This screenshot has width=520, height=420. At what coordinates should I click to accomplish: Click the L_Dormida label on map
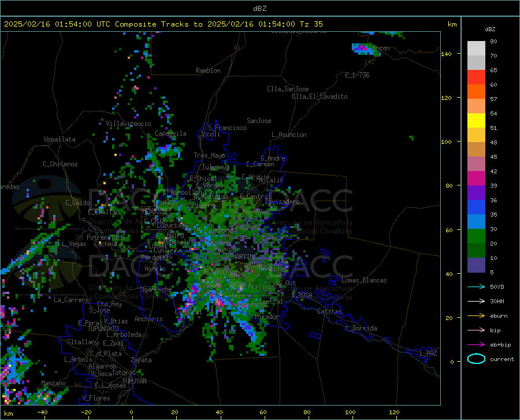pos(361,328)
